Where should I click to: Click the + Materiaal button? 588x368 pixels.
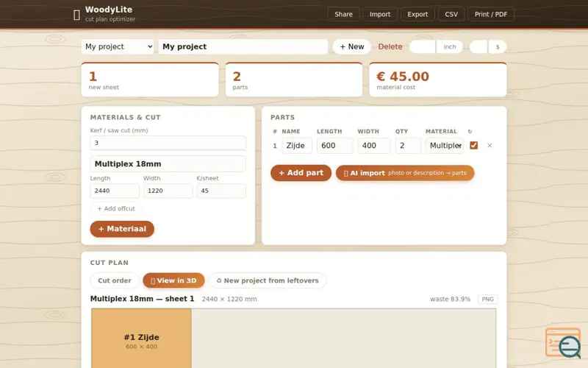[122, 229]
